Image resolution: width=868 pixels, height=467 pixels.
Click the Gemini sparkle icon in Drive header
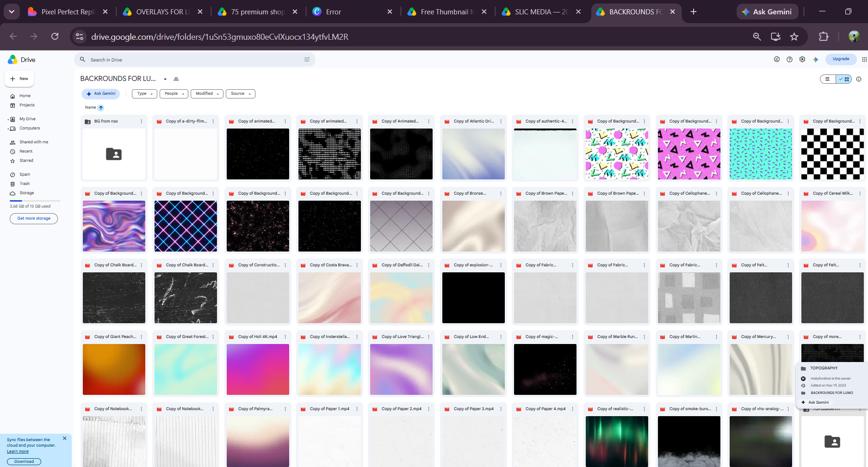(x=816, y=59)
